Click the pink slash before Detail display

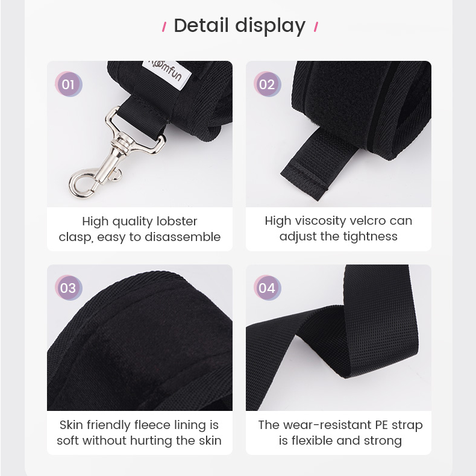point(164,27)
